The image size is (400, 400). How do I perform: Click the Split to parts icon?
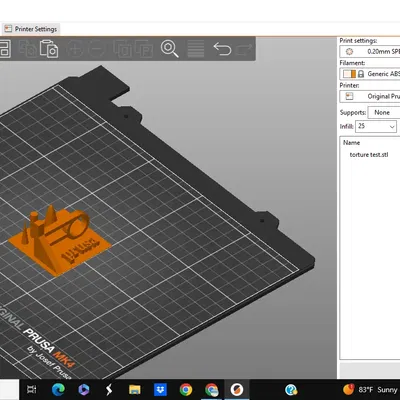point(144,49)
